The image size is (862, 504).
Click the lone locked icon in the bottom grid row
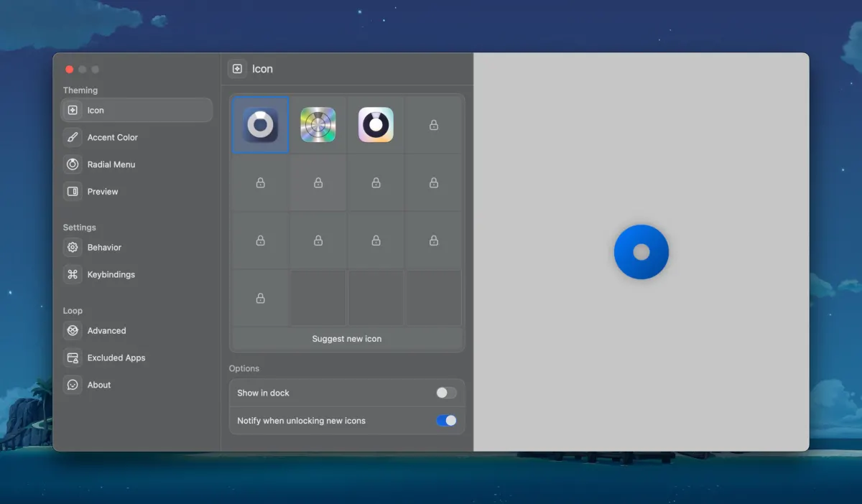[x=260, y=298]
